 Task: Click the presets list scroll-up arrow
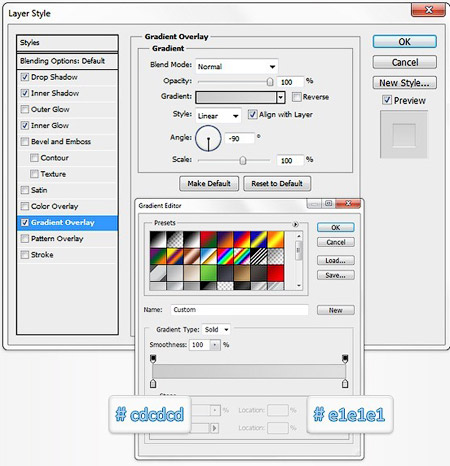(x=299, y=236)
